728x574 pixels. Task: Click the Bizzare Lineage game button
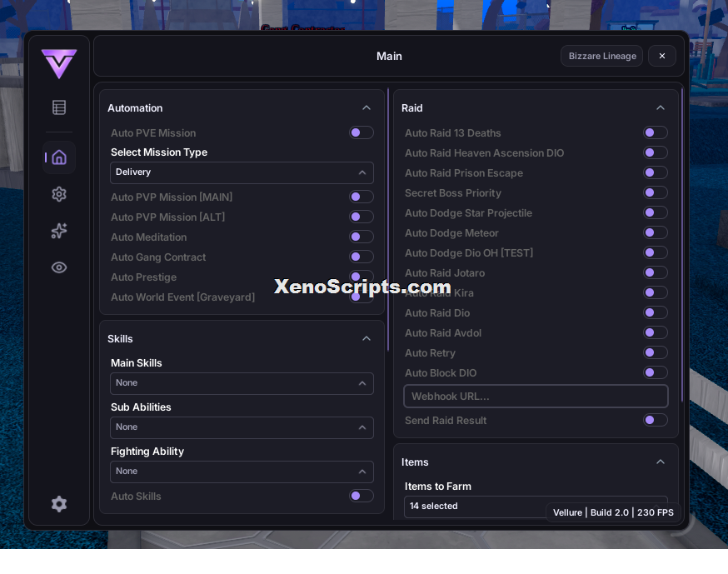[601, 56]
